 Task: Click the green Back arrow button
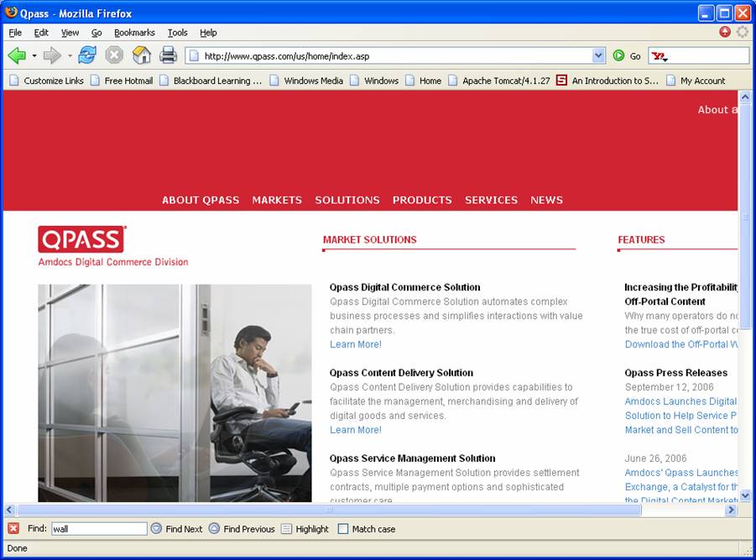pos(17,56)
